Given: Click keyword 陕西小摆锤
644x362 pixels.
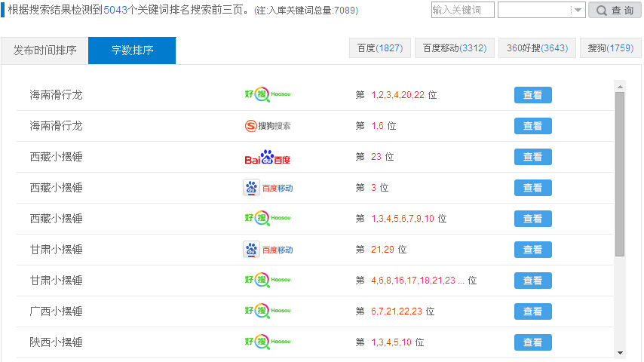Looking at the screenshot, I should 56,342.
